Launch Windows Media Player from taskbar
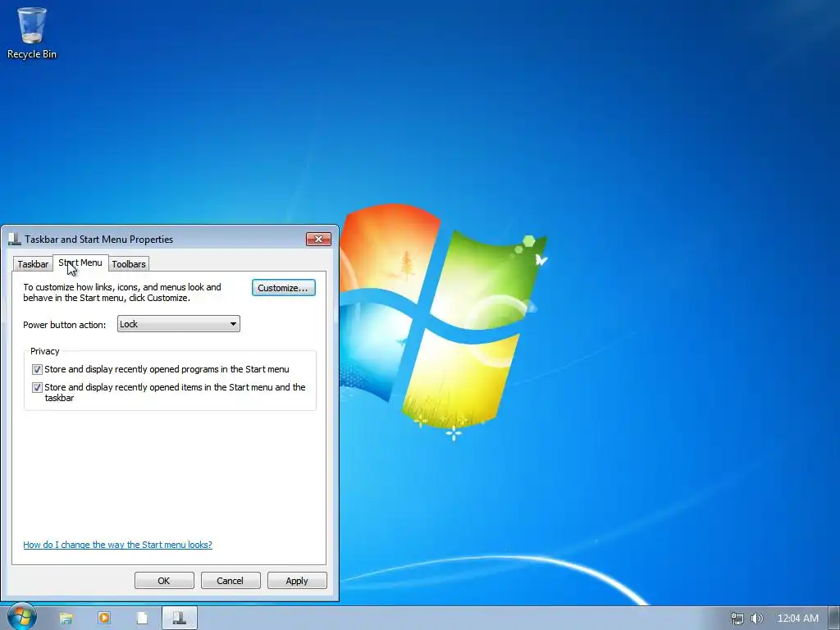This screenshot has width=840, height=630. pyautogui.click(x=104, y=619)
